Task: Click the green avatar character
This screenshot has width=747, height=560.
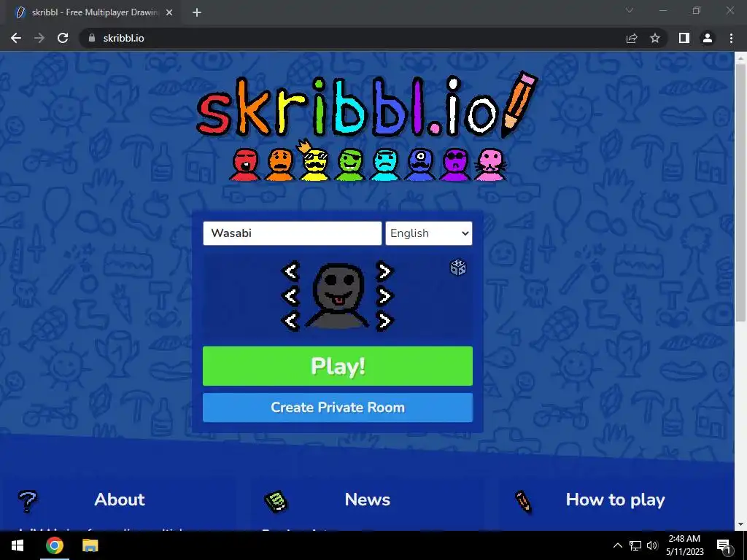Action: 350,165
